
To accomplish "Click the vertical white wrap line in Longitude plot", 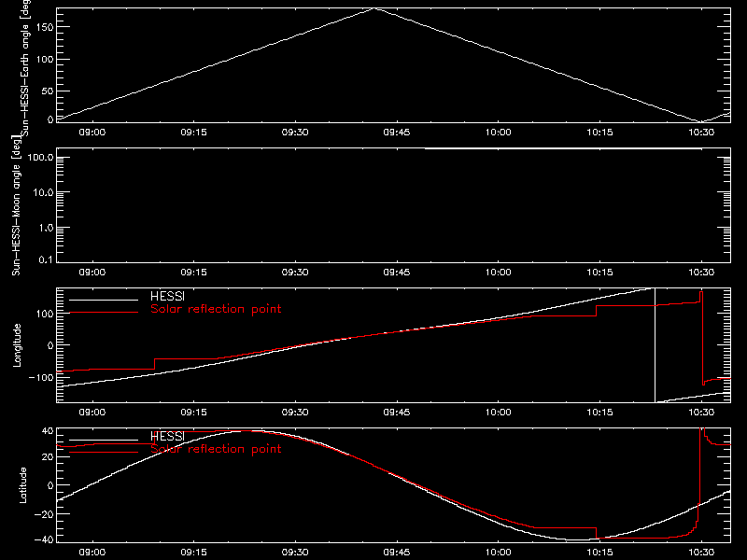I will 655,345.
